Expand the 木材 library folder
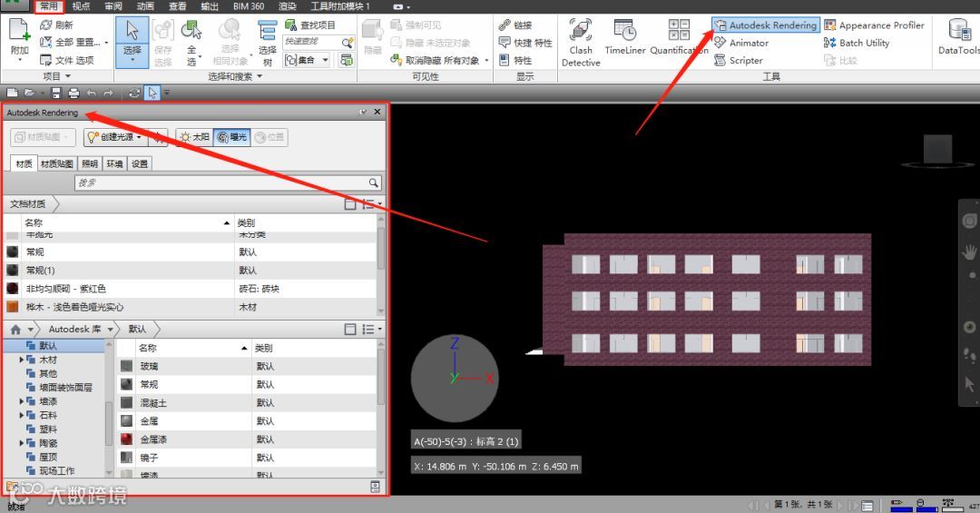This screenshot has height=513, width=980. pyautogui.click(x=21, y=360)
